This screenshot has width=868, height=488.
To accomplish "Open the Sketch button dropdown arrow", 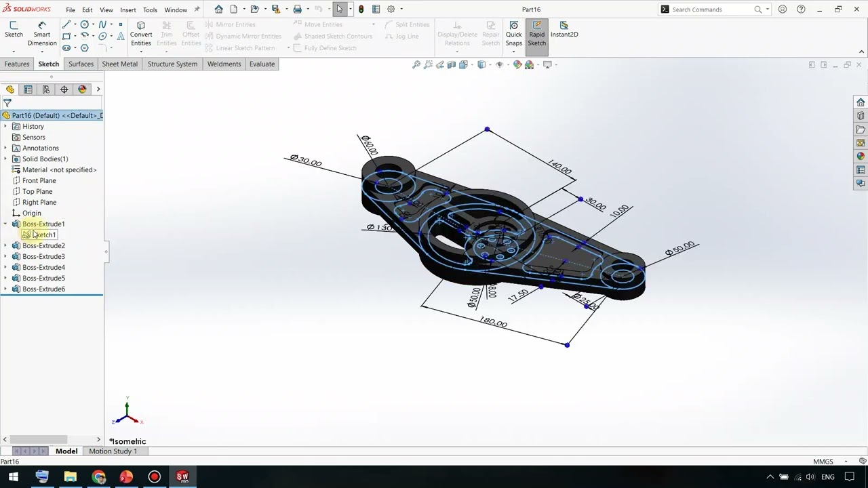I will point(14,52).
